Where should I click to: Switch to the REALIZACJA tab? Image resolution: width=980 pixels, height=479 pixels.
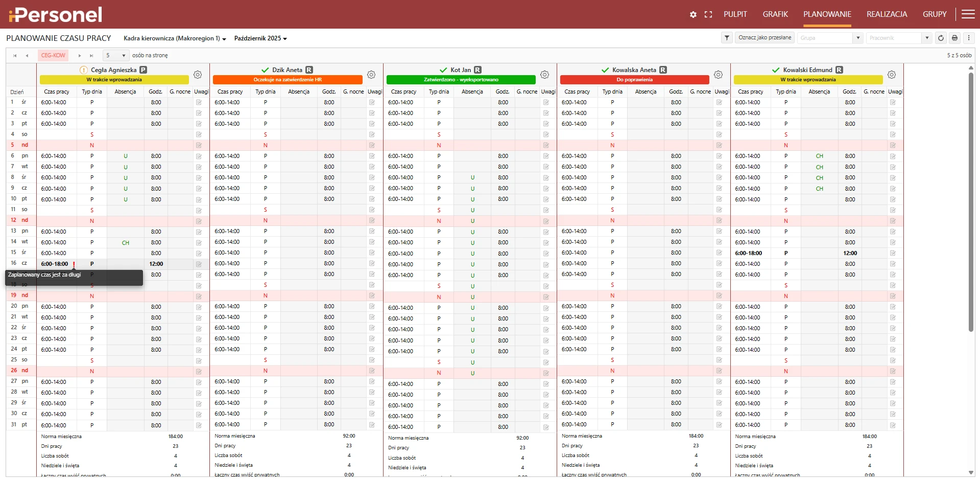click(x=887, y=14)
